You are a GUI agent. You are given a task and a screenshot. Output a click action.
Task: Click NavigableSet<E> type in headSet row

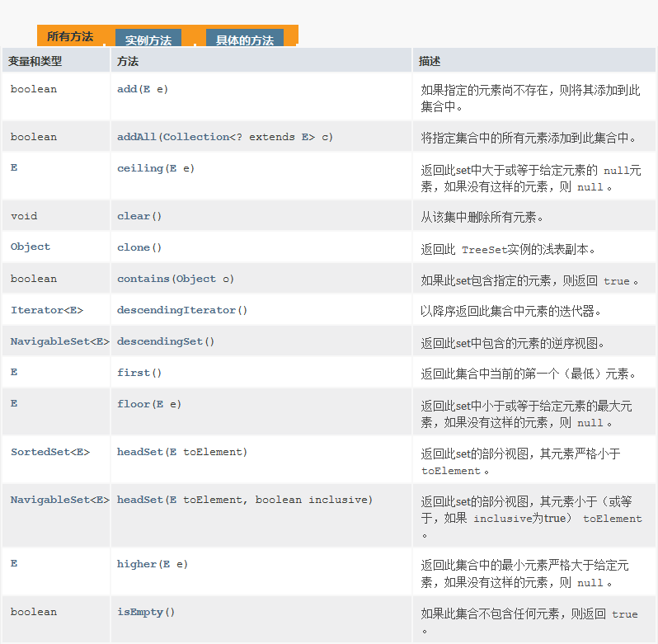[59, 500]
